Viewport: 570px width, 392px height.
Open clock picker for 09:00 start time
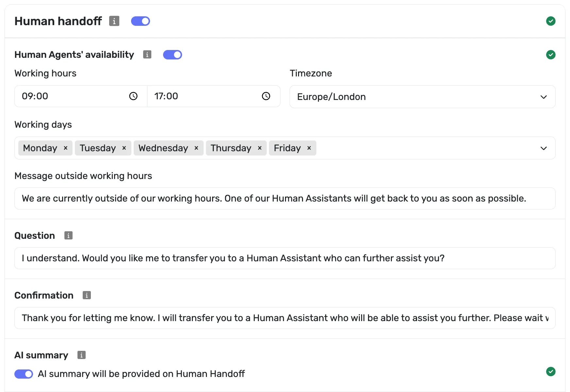pyautogui.click(x=133, y=96)
